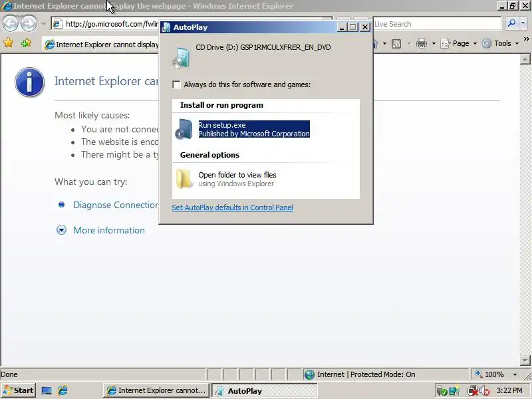Open the dropdown beside the RSS feeds icon
Viewport: 532px width, 399px height.
pos(409,43)
